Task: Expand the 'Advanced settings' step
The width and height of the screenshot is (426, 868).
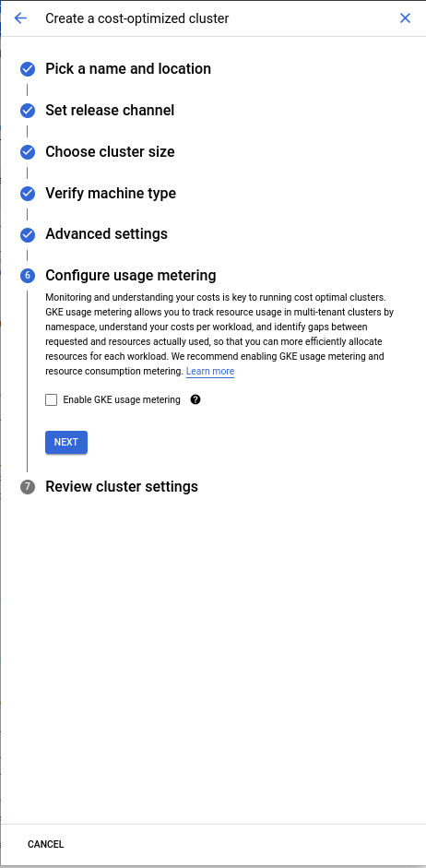Action: tap(106, 234)
